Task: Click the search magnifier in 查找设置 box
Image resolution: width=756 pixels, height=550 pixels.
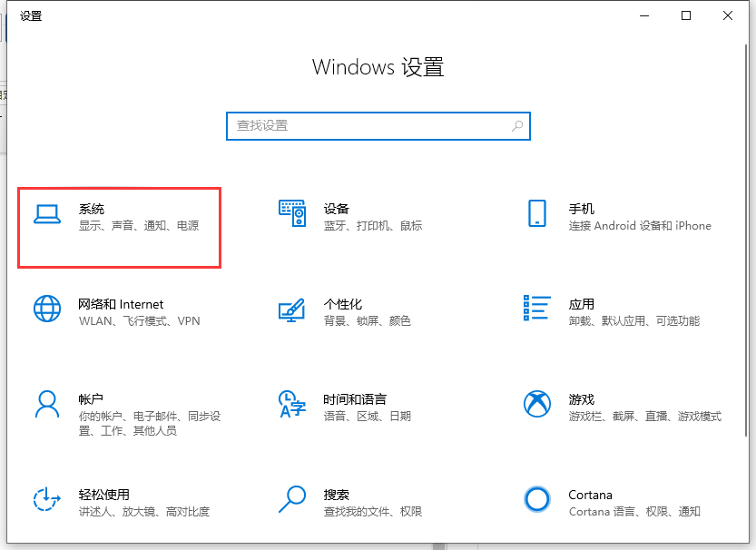Action: (517, 126)
